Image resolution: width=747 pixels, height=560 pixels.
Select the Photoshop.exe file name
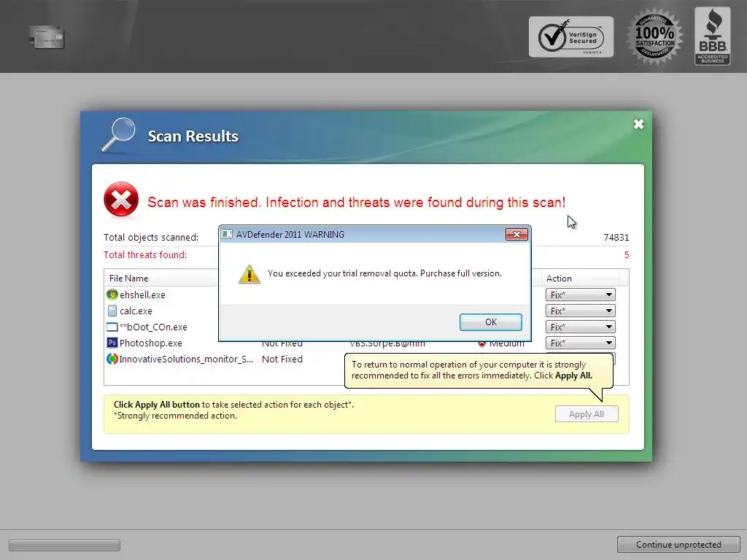(x=150, y=343)
